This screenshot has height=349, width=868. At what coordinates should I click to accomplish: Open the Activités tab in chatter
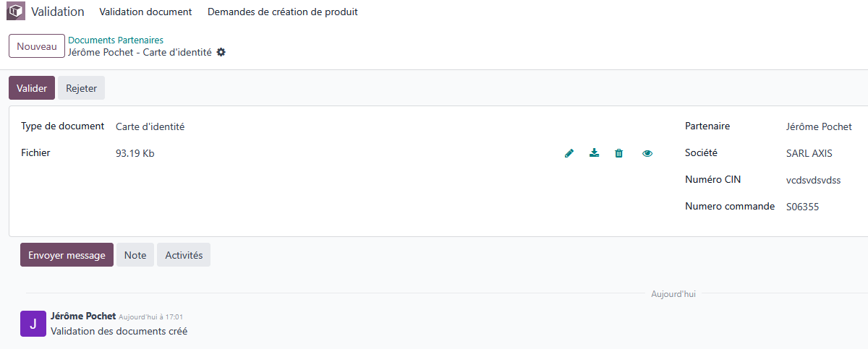[184, 255]
